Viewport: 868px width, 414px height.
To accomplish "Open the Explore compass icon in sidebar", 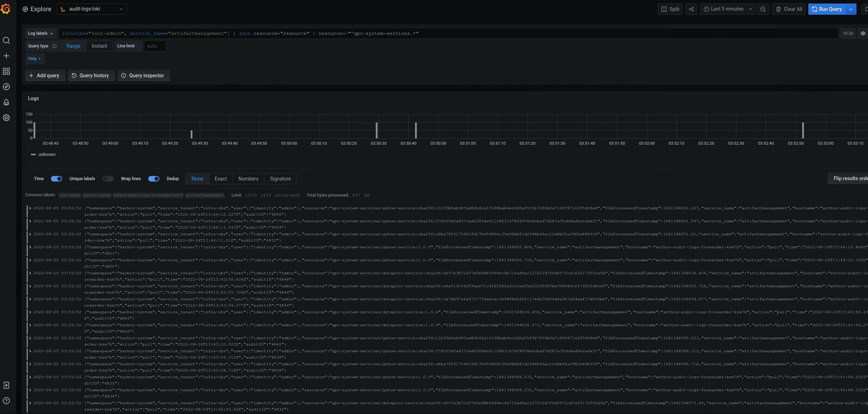I will pyautogui.click(x=6, y=87).
